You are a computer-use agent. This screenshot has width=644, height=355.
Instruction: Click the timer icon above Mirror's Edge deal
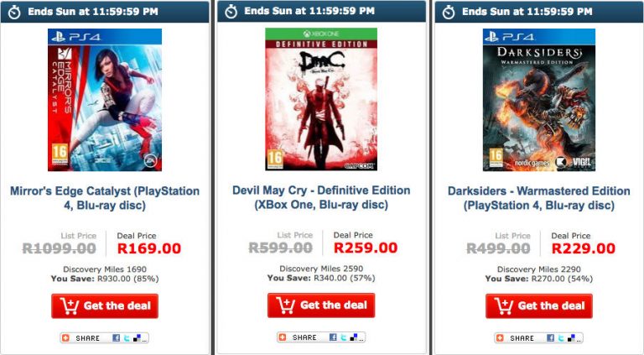click(14, 12)
